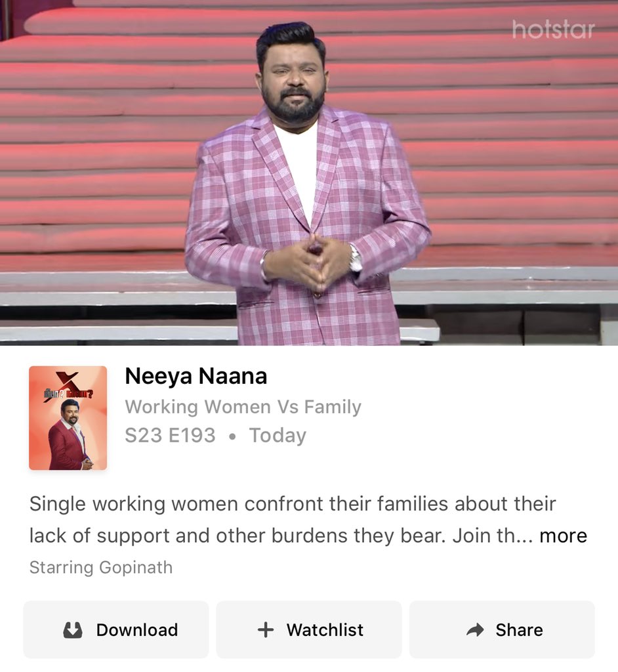Screen dimensions: 618x672
Task: Click the download tray icon
Action: (72, 630)
